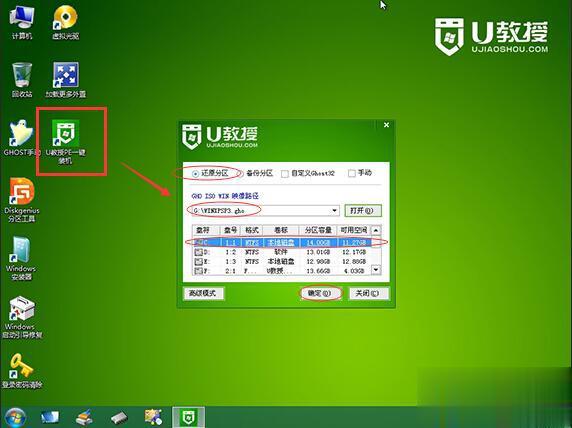572x428 pixels.
Task: Open the Windows安装器 desktop icon
Action: tap(21, 258)
